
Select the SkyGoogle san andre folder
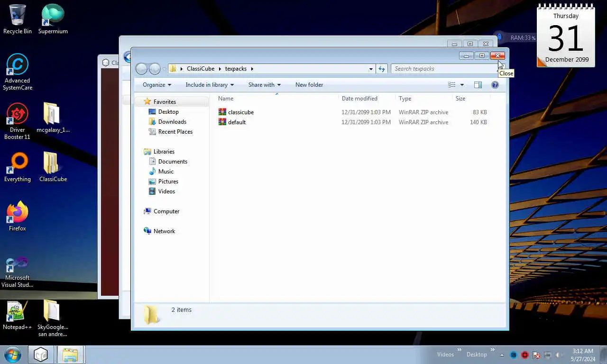pyautogui.click(x=53, y=318)
